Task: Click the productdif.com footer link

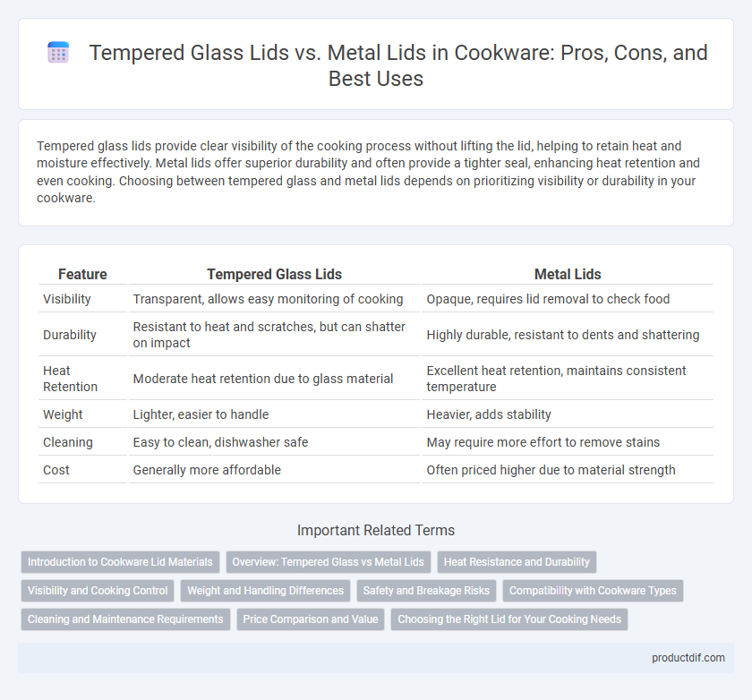Action: pos(688,658)
